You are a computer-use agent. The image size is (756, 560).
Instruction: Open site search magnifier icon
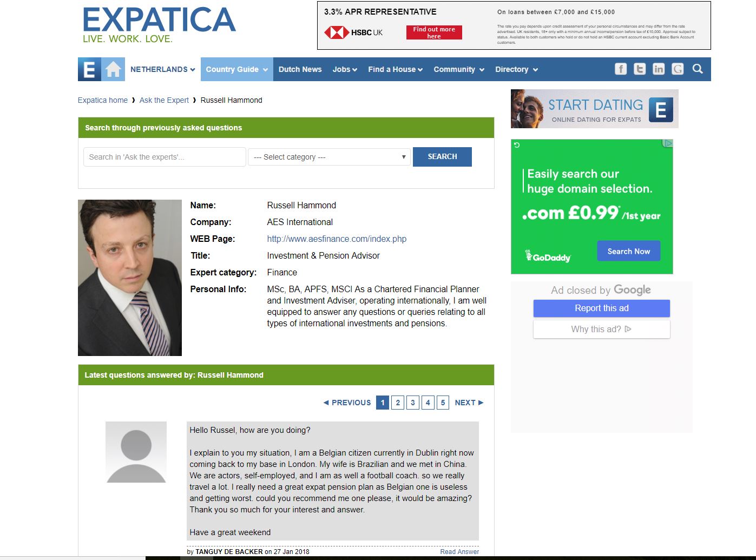tap(698, 69)
